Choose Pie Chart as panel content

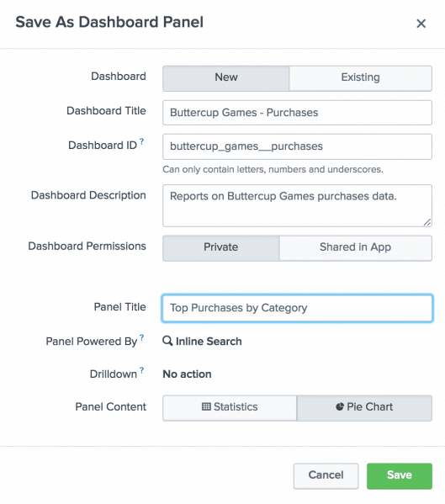(x=364, y=408)
